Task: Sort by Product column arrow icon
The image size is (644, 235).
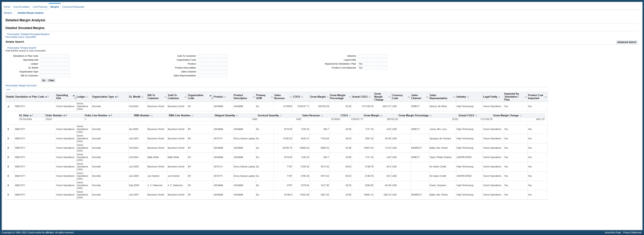Action: coord(225,97)
